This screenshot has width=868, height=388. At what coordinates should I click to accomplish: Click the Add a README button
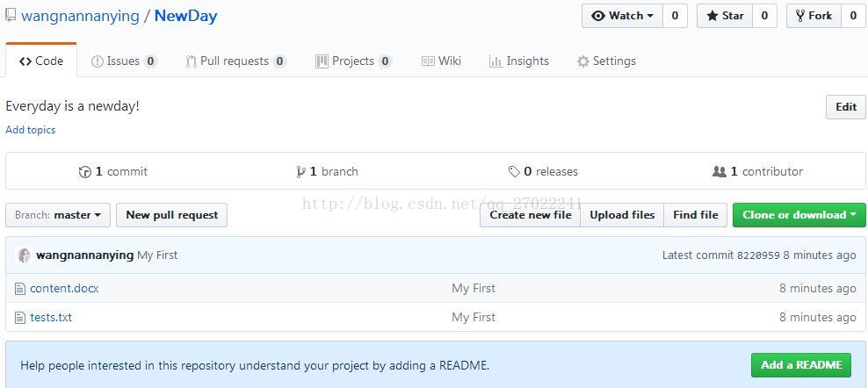[801, 365]
